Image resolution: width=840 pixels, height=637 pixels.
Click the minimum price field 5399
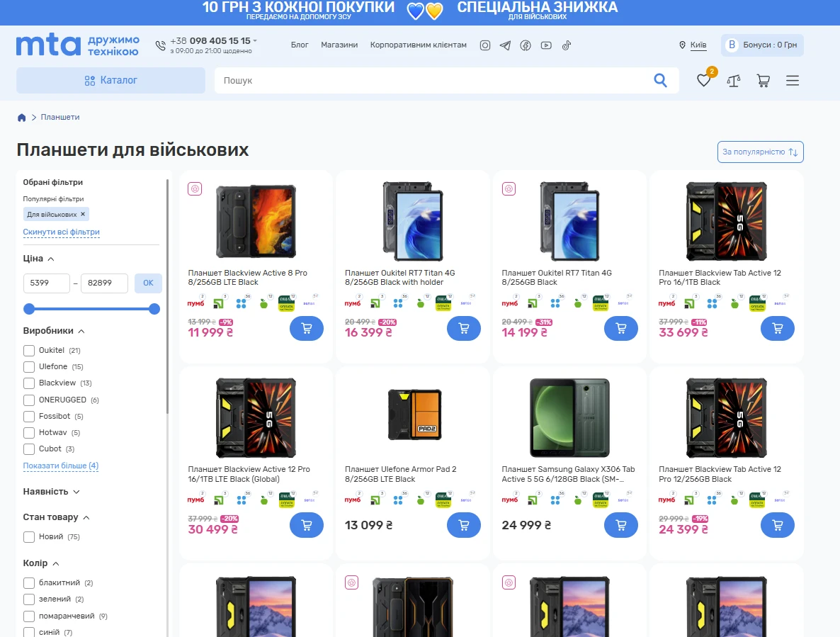47,283
